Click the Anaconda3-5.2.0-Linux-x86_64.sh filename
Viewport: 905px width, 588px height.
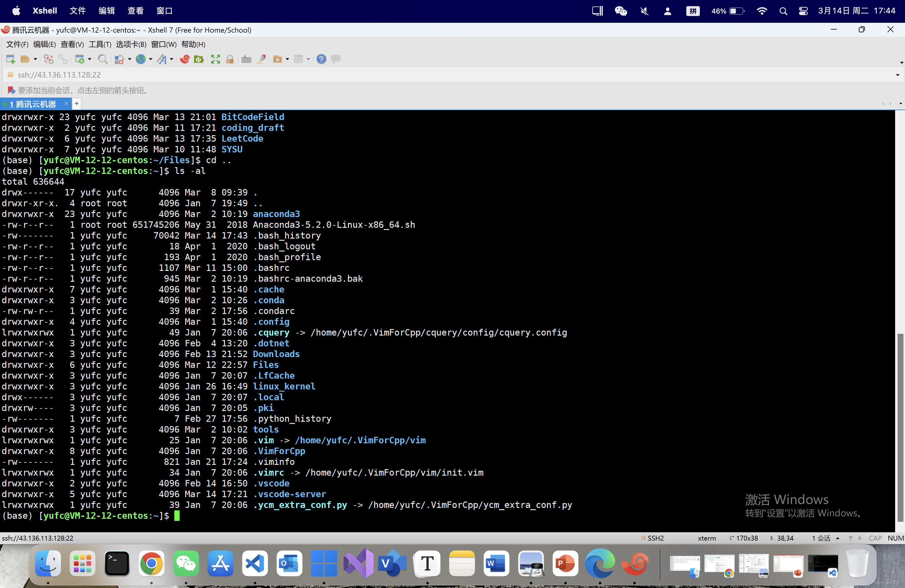(334, 225)
